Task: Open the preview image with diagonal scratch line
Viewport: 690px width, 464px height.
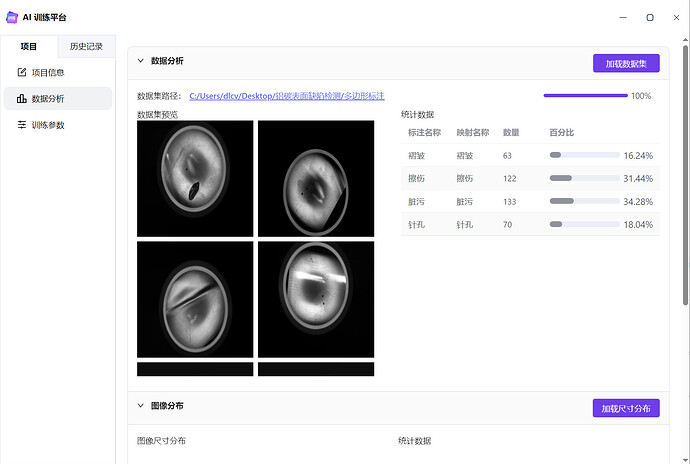Action: click(x=195, y=299)
